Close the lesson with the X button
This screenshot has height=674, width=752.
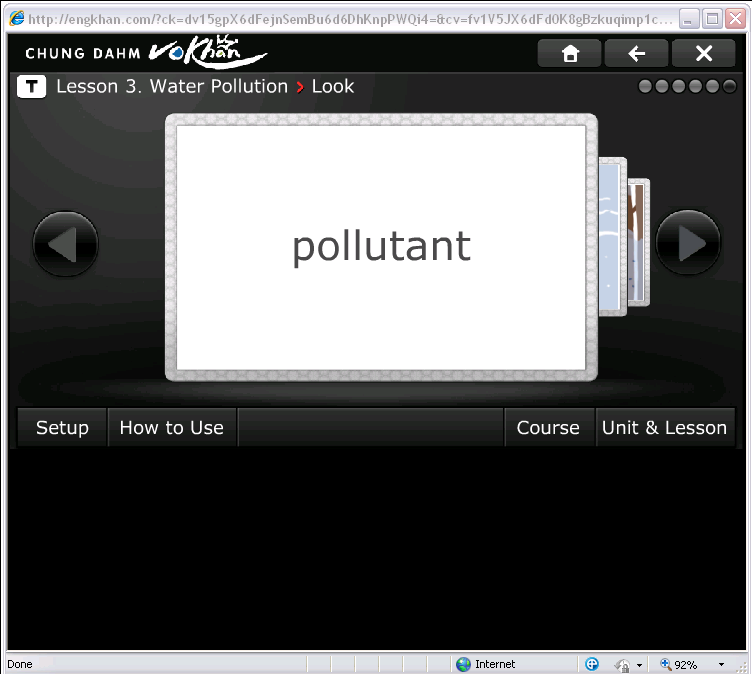(x=704, y=53)
